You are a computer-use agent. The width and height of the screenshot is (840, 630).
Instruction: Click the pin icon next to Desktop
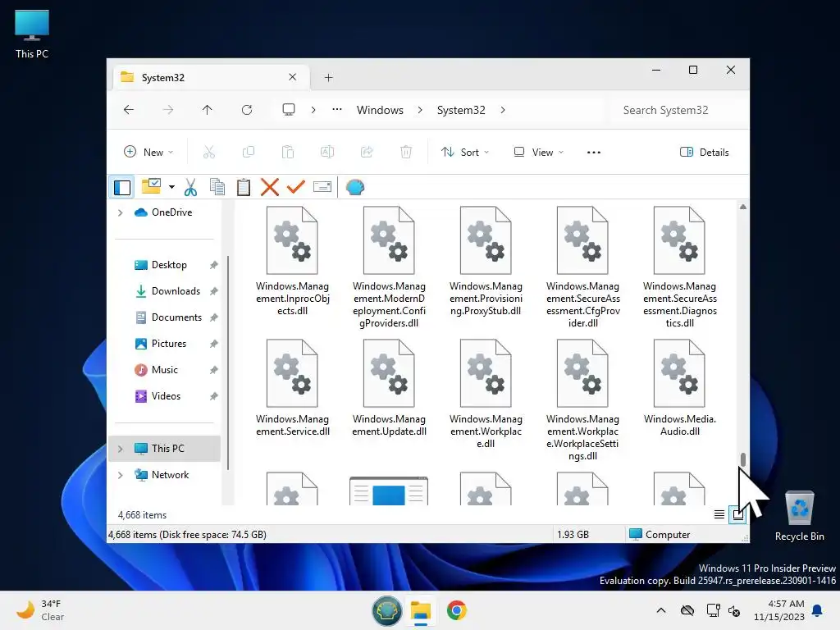(214, 265)
